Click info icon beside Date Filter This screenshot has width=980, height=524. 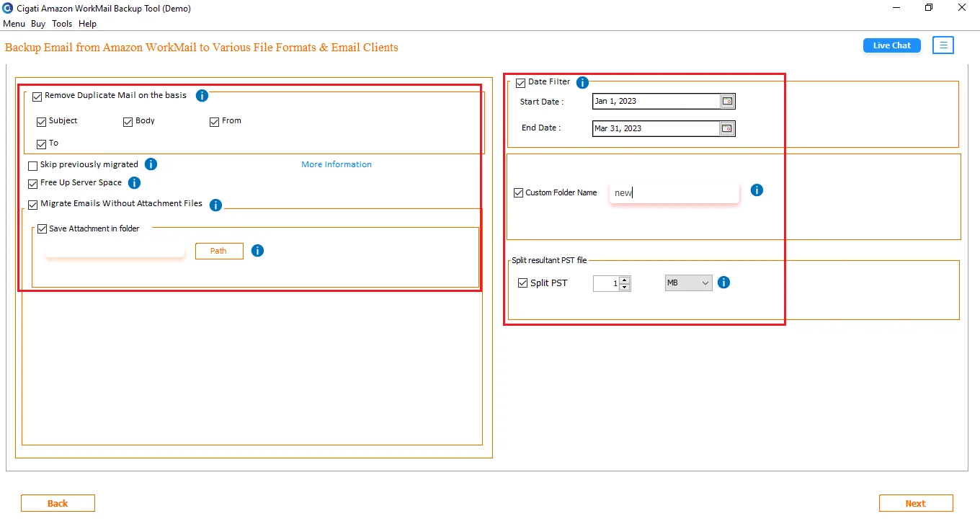pos(582,83)
